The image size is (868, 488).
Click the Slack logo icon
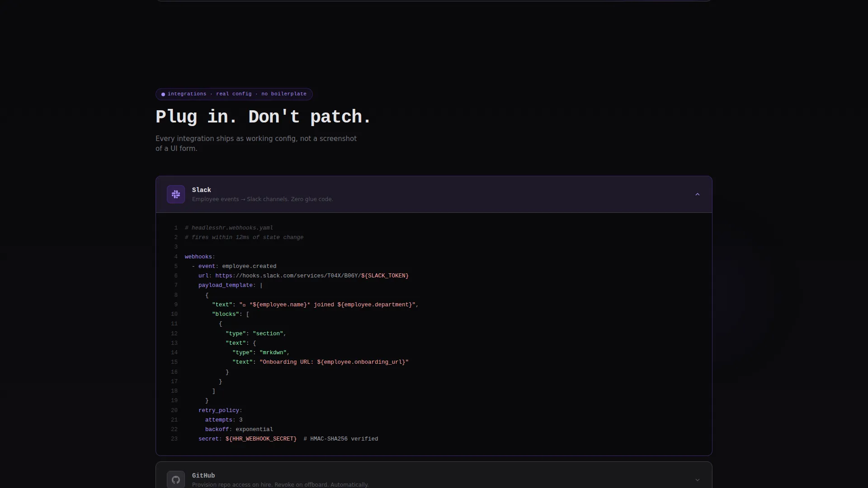point(176,194)
